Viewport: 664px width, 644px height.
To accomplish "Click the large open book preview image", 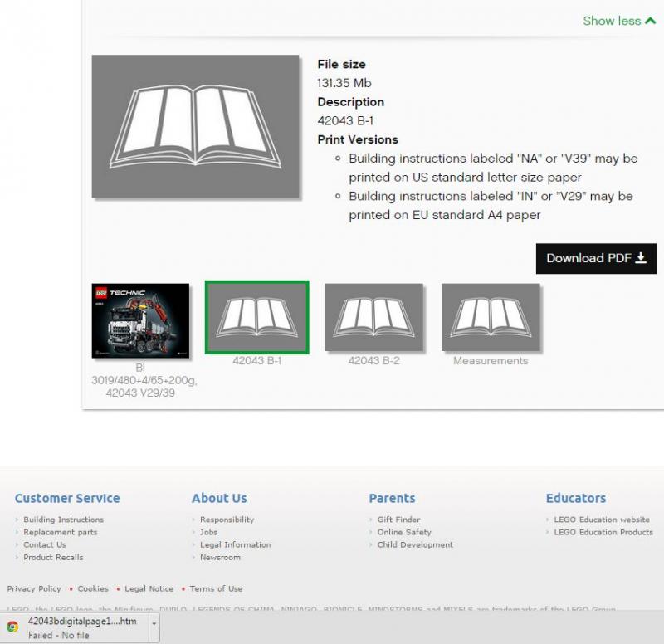I will 195,126.
